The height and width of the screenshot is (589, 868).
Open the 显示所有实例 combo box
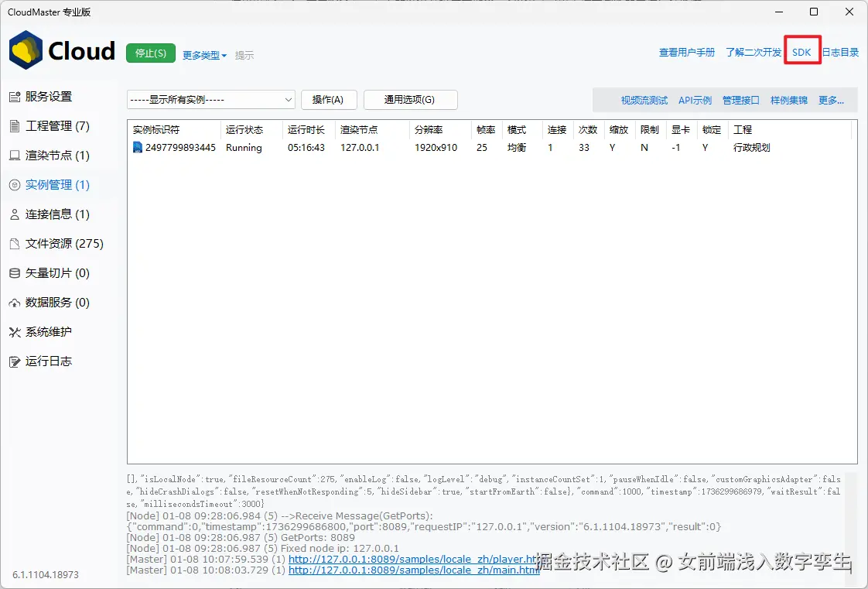pos(211,100)
